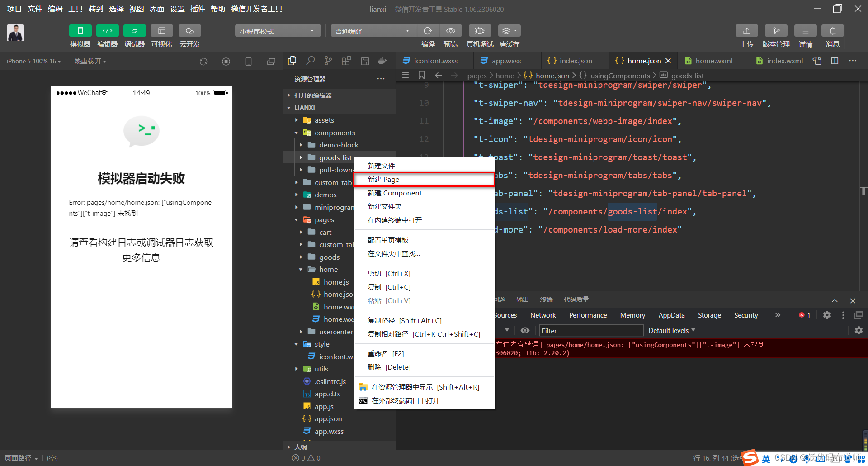The image size is (868, 466).
Task: Open 云开发 cloud development
Action: point(189,31)
